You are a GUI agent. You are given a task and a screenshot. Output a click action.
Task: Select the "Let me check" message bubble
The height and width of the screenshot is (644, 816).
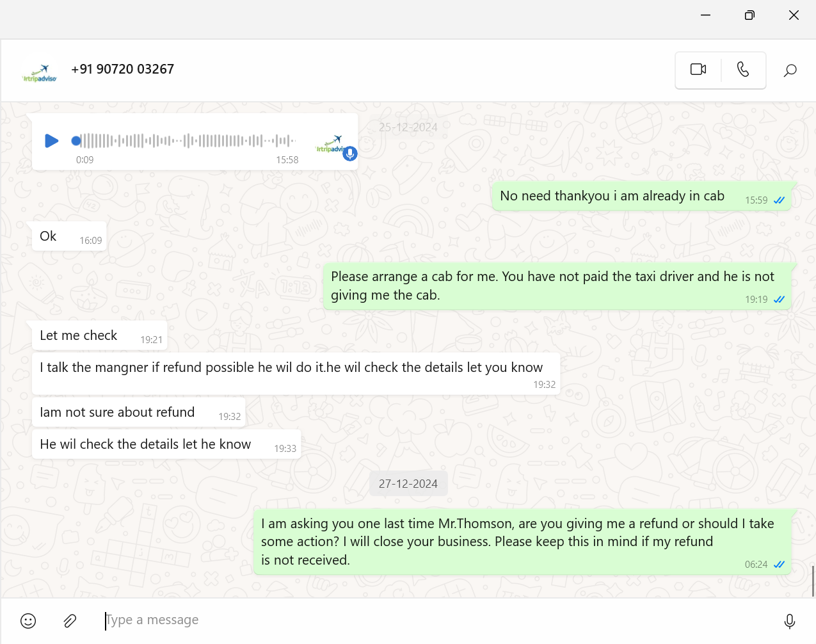coord(79,335)
